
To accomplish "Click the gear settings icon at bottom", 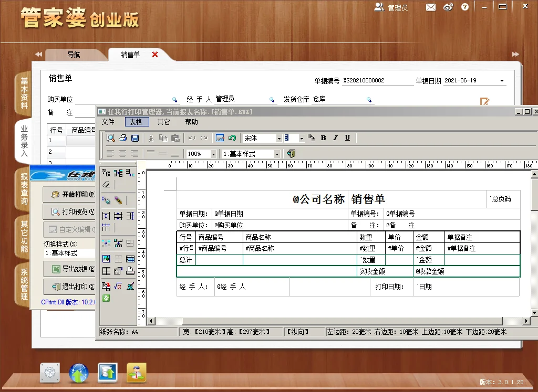I will 50,373.
